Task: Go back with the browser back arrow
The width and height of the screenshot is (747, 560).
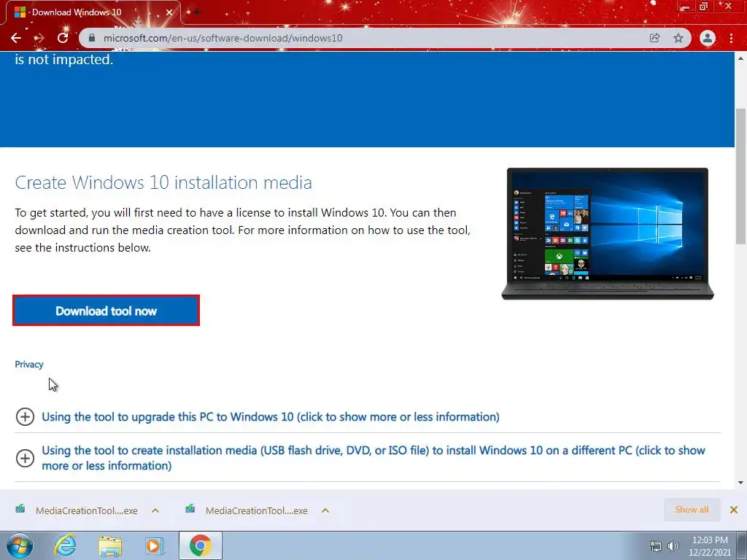Action: point(16,38)
